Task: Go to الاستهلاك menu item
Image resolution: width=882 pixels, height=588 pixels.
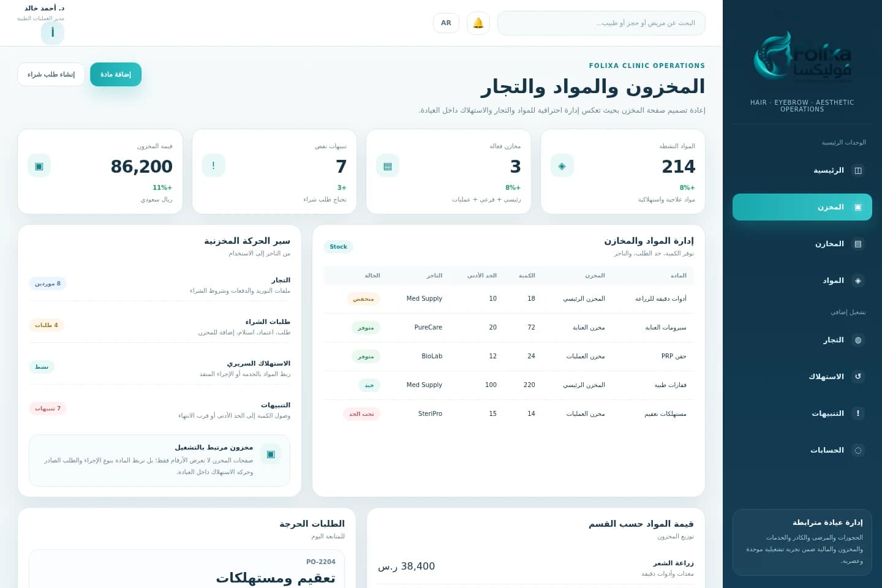Action: [x=802, y=377]
